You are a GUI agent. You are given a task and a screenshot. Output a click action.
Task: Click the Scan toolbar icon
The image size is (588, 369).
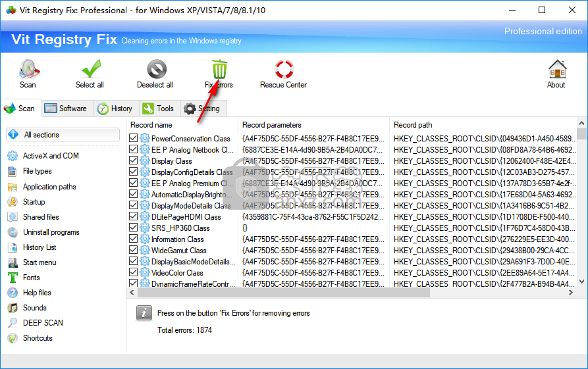coord(28,69)
